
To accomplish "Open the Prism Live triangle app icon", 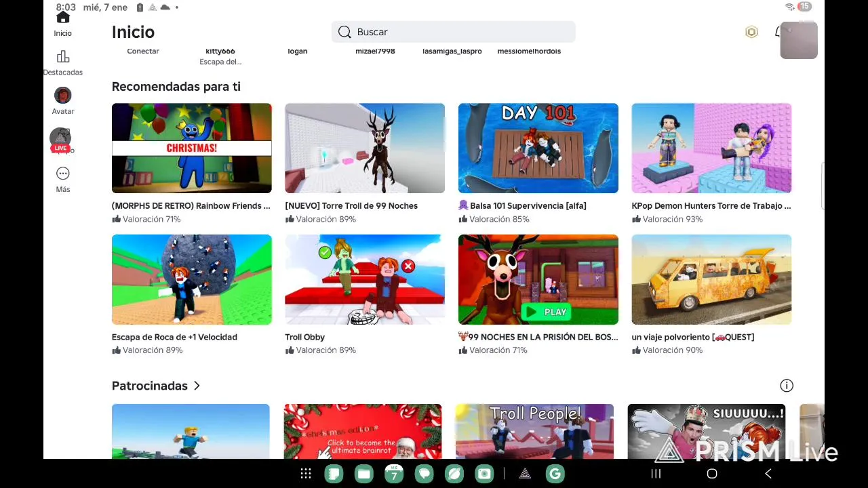I will 525,474.
